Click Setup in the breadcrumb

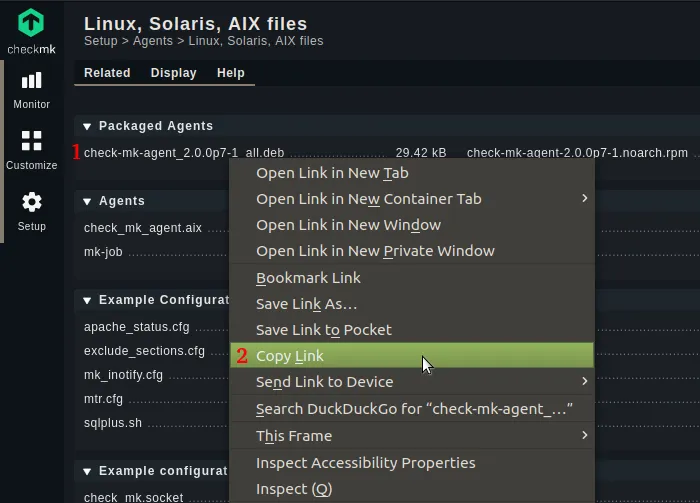pos(101,41)
